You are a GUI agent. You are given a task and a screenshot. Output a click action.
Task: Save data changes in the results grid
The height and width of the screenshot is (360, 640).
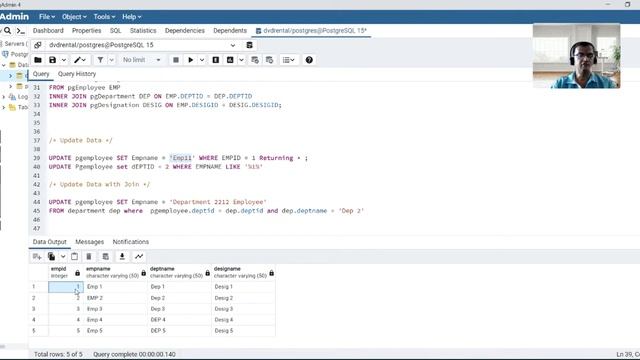pos(105,256)
